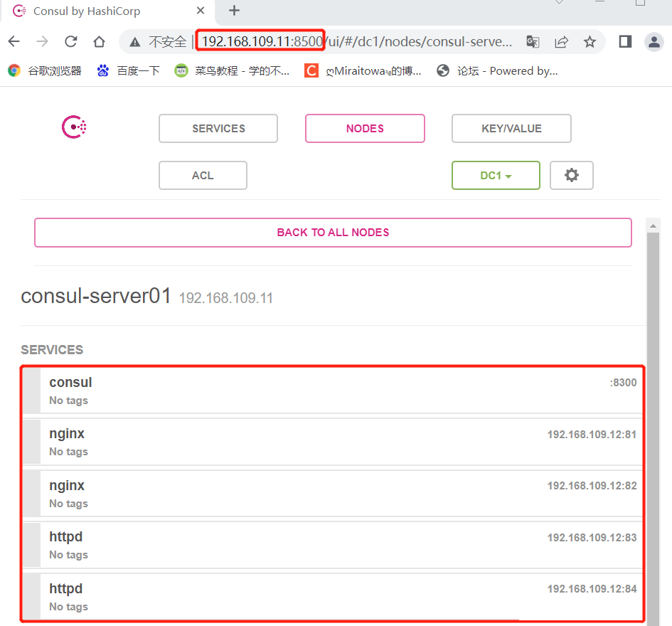Select httpd service on port 84
Screen dimensions: 672x626
pyautogui.click(x=333, y=597)
